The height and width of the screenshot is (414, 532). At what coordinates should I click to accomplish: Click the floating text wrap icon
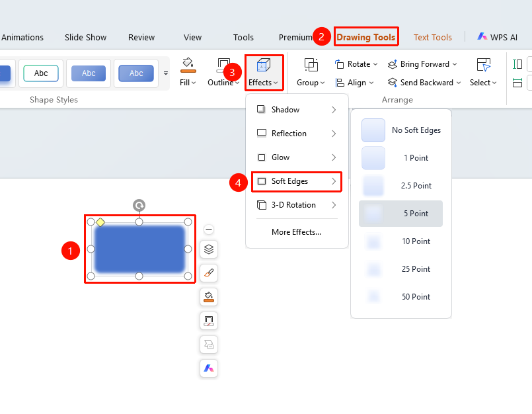pyautogui.click(x=209, y=345)
